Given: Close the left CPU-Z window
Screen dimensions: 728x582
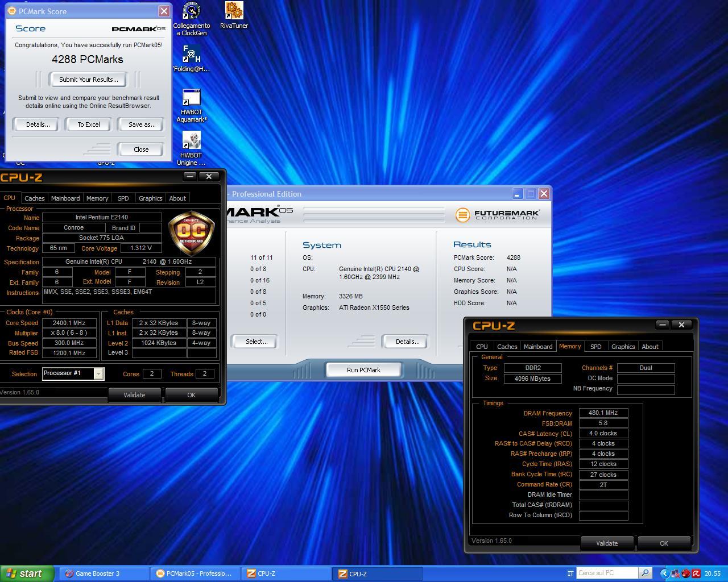Looking at the screenshot, I should (209, 176).
